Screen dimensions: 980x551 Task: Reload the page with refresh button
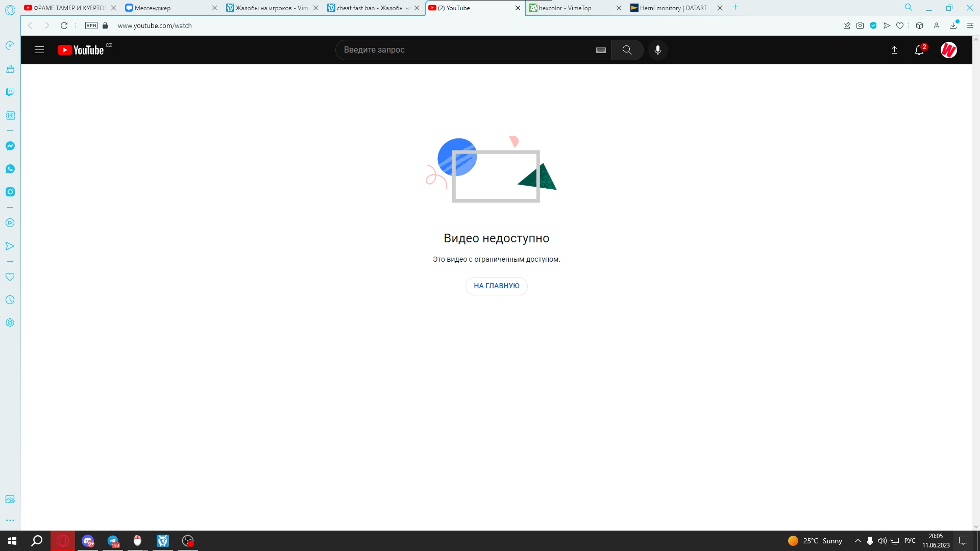click(x=64, y=26)
